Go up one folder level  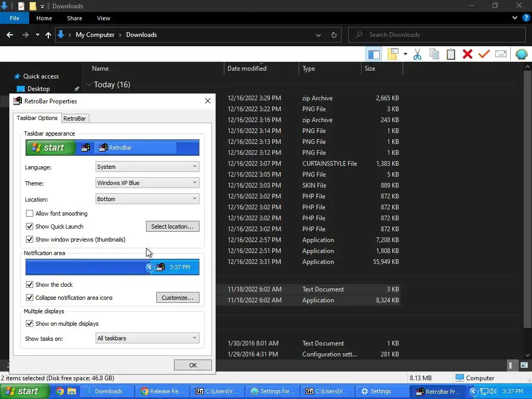click(x=48, y=35)
